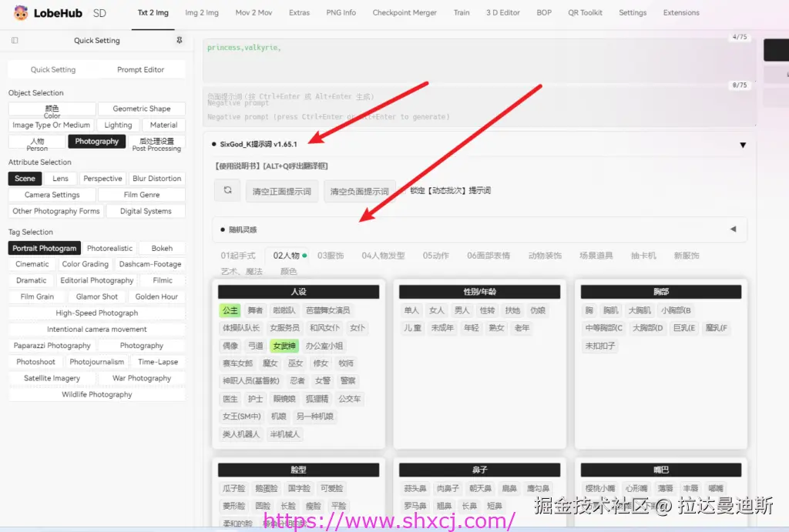This screenshot has height=532, width=789.
Task: Select Digital Systems attribute
Action: tap(146, 211)
